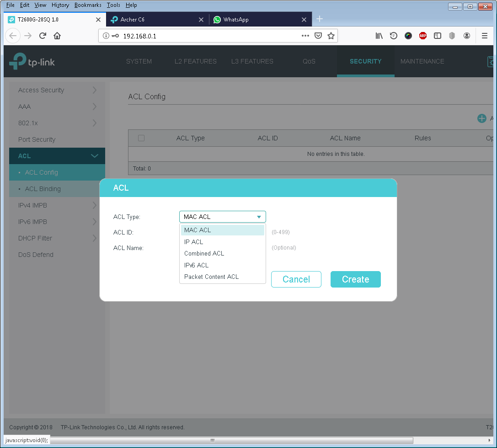Click the browser Back arrow button

(x=13, y=36)
